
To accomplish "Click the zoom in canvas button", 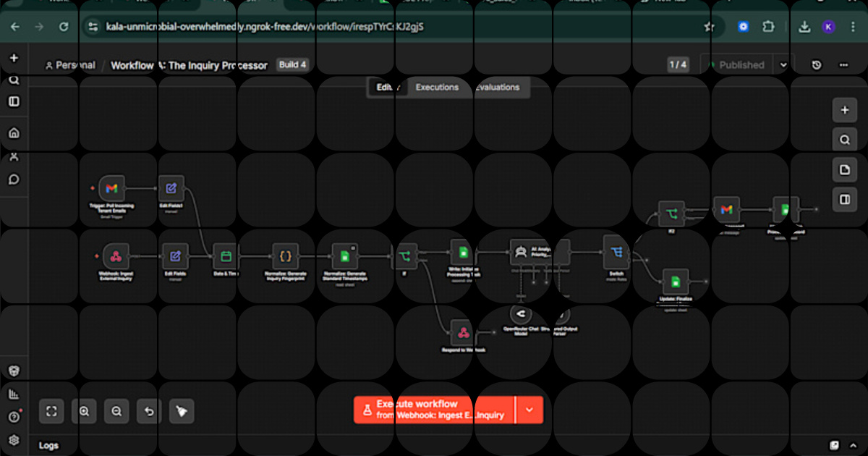I will pyautogui.click(x=85, y=411).
